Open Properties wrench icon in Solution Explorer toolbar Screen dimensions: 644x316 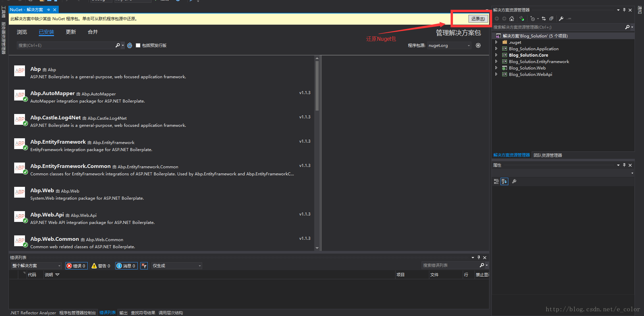pyautogui.click(x=561, y=19)
